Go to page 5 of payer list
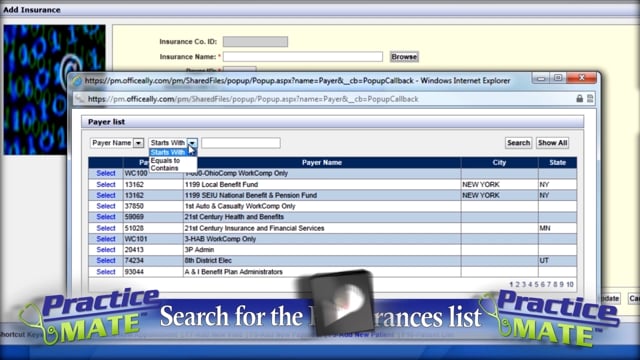Image resolution: width=640 pixels, height=360 pixels. point(536,284)
